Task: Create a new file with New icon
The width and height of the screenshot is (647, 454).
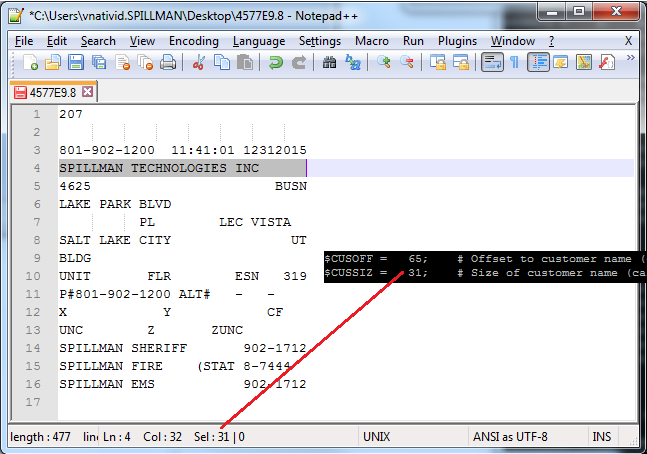Action: 30,62
